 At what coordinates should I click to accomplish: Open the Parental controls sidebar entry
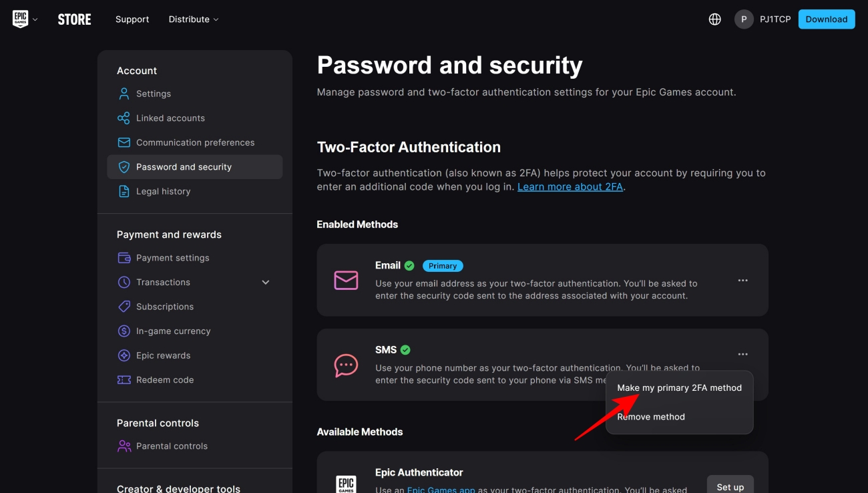[x=194, y=446]
